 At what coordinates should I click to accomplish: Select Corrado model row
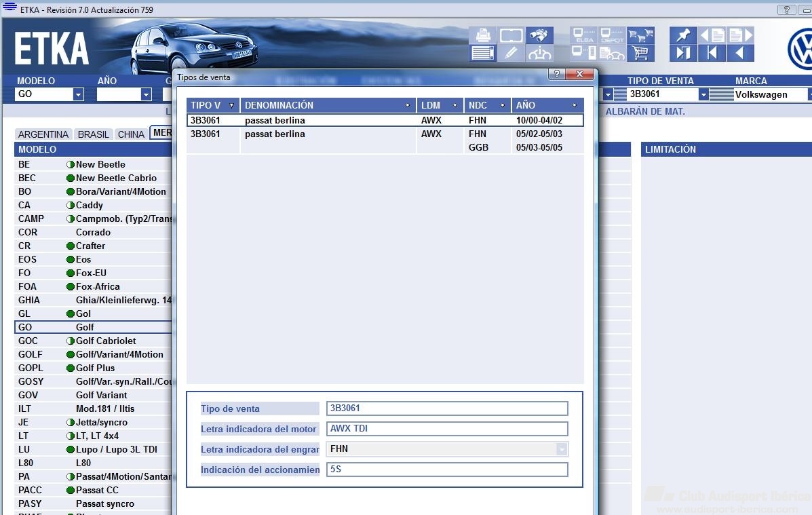93,232
